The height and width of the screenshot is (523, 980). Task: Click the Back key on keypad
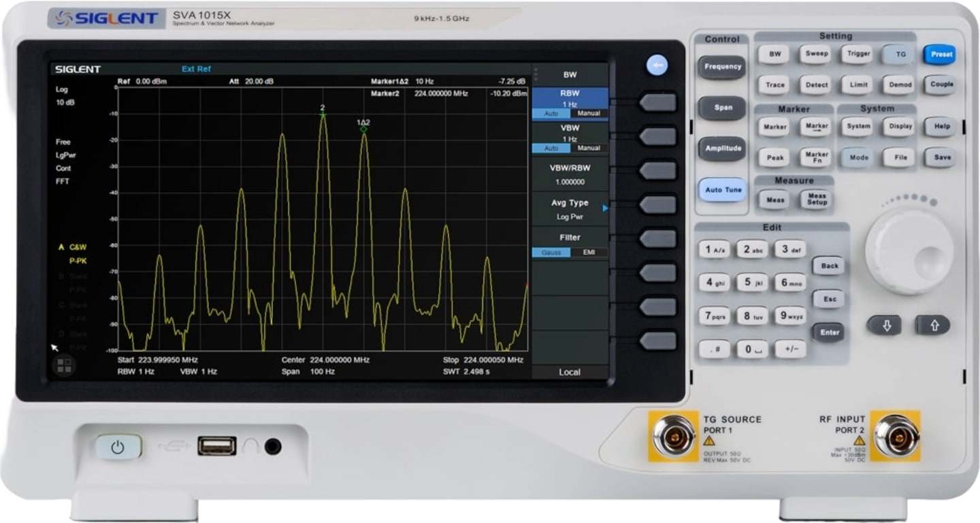point(829,266)
